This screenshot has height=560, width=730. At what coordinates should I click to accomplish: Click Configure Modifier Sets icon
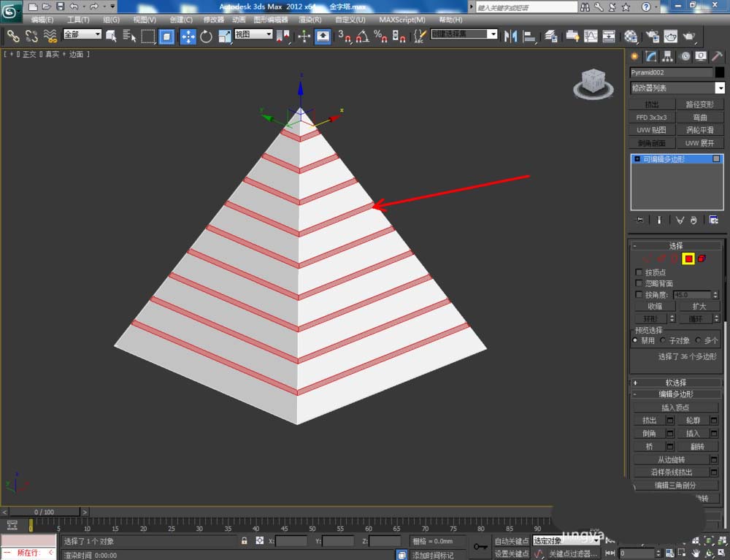(713, 220)
